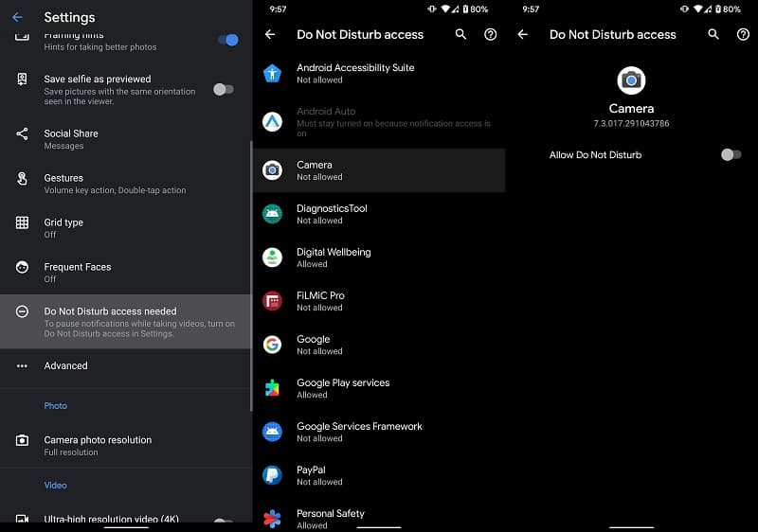
Task: Tap the Camera app icon in list
Action: (x=272, y=170)
